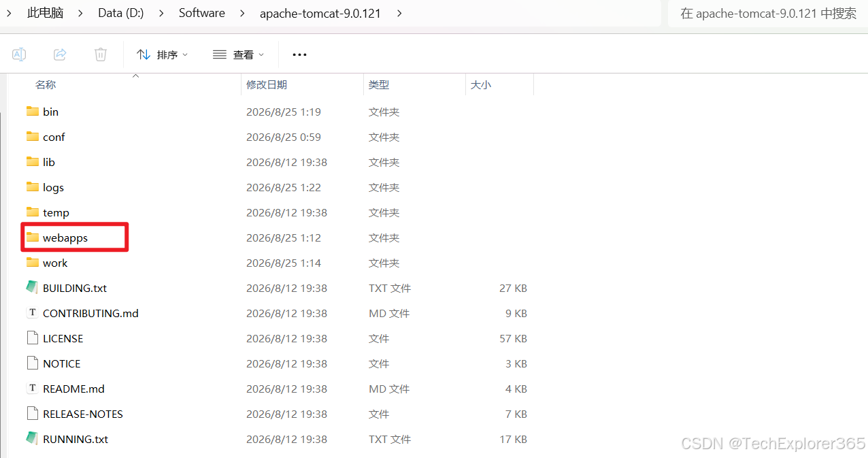Go to Data (D:) in breadcrumb
This screenshot has width=868, height=458.
(121, 13)
